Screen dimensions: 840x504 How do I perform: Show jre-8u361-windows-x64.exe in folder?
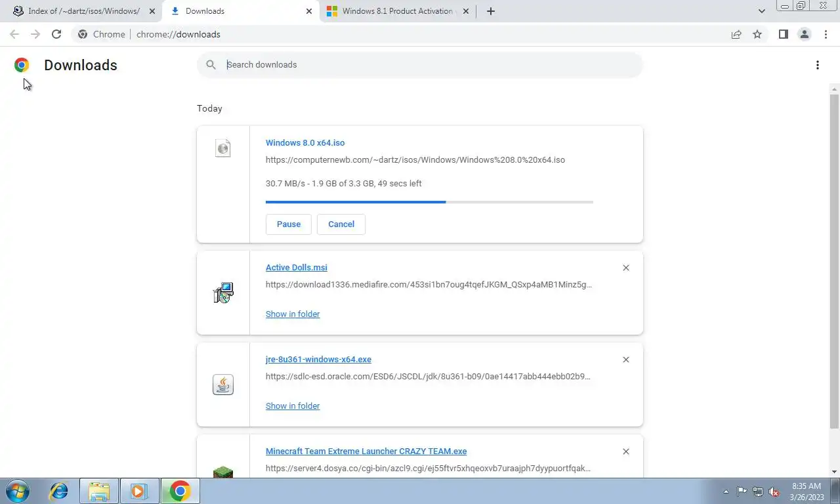point(293,406)
